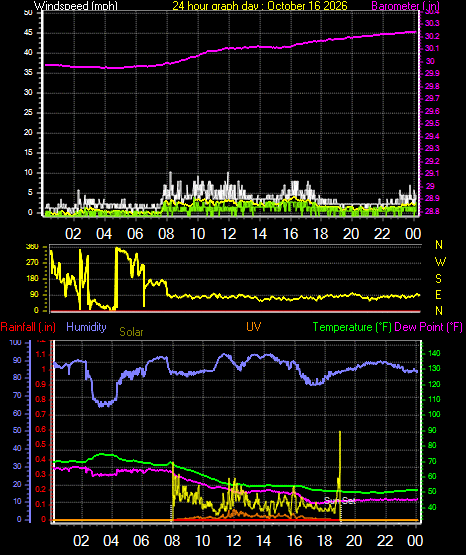Click the 'Sun Set' marker label
This screenshot has width=466, height=555.
tap(340, 500)
